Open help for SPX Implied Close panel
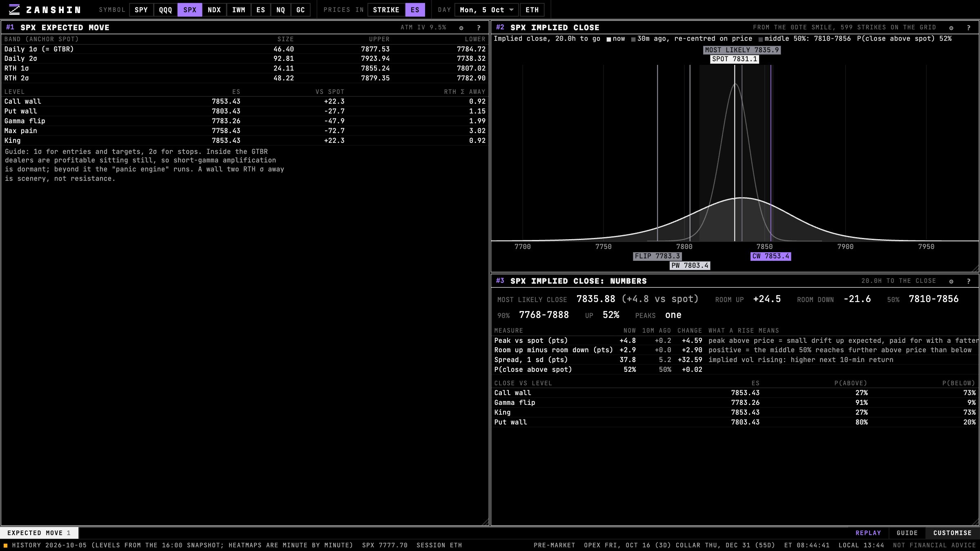Screen dimensions: 980x551 969,28
